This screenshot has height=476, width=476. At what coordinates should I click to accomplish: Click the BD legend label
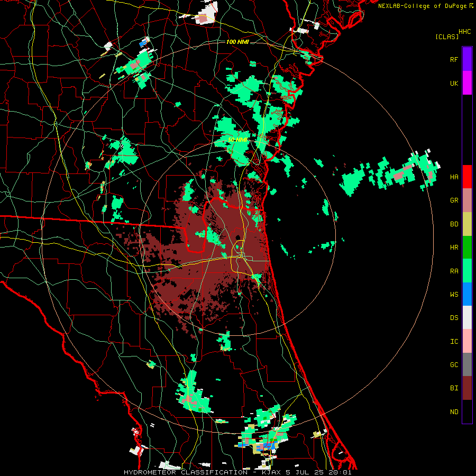tap(454, 224)
